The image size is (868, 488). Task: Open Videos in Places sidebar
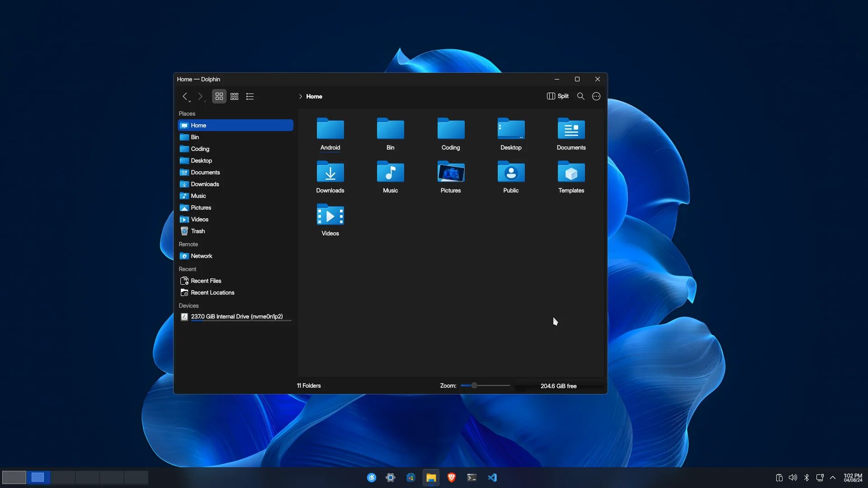point(236,219)
